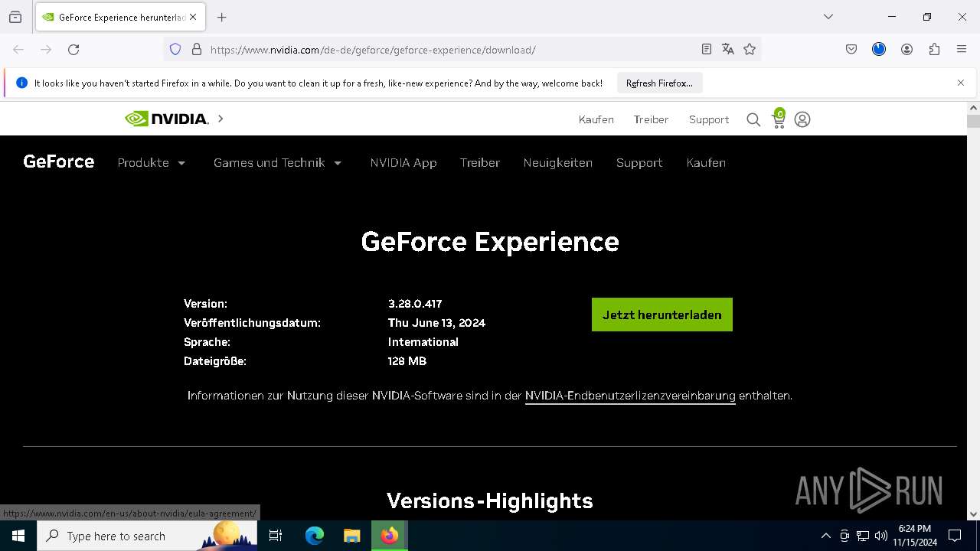
Task: Open File Explorer from taskbar
Action: click(351, 536)
